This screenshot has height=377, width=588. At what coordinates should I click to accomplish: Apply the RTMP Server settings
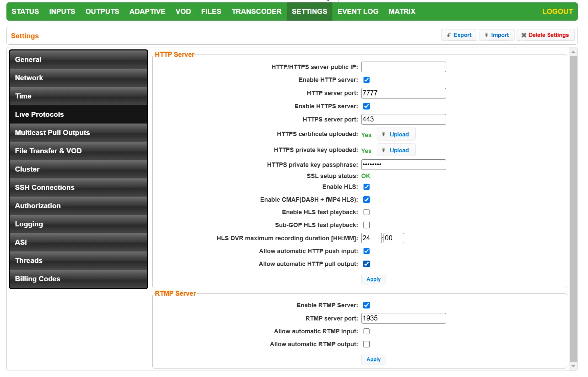[x=373, y=359]
